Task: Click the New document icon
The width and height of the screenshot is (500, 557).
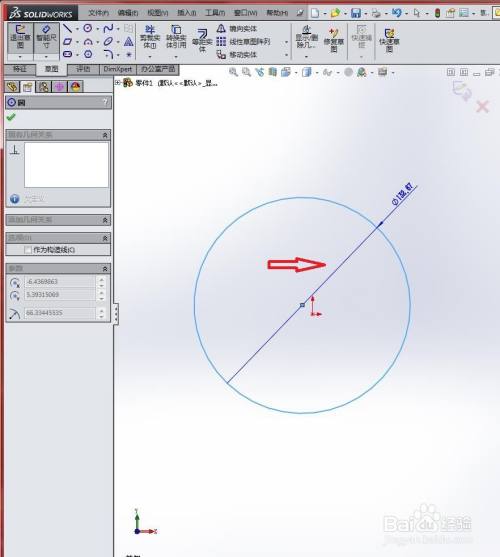Action: [315, 13]
